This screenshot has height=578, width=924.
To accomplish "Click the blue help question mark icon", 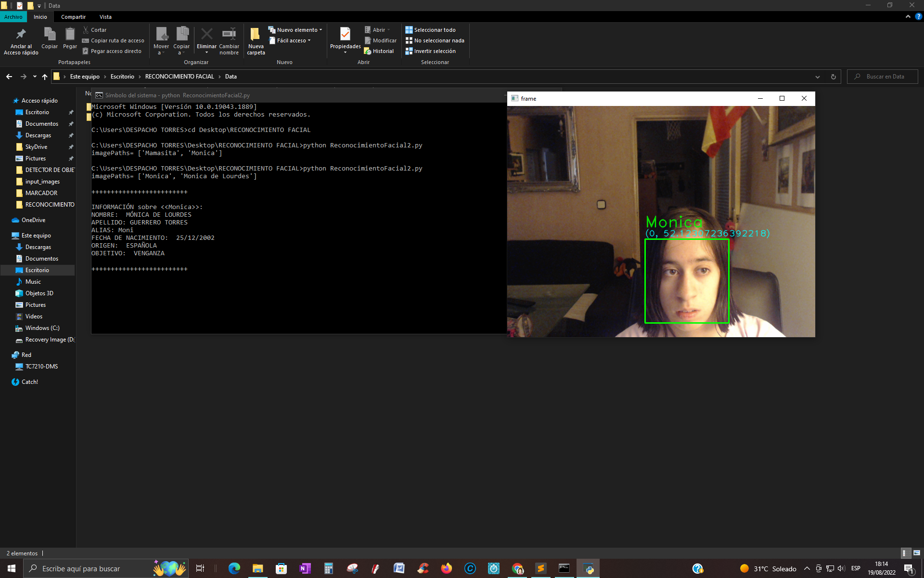I will coord(918,16).
